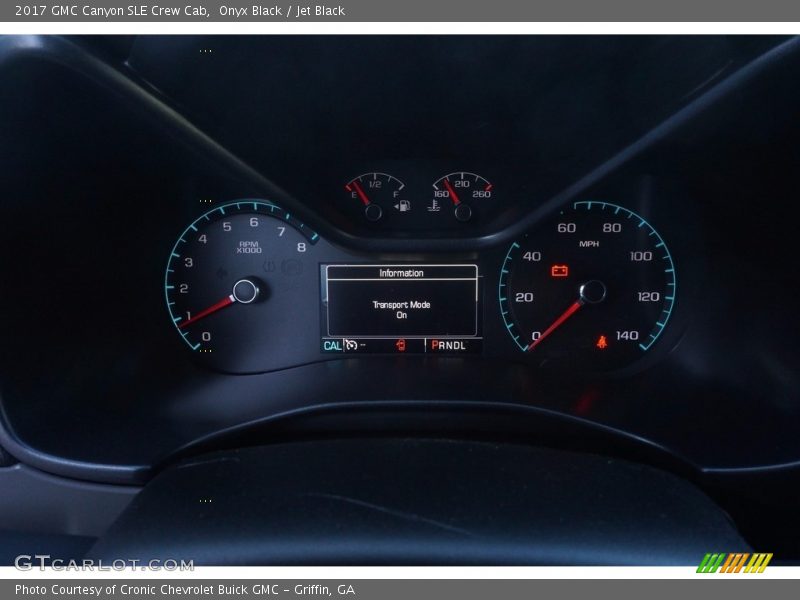This screenshot has width=800, height=600.
Task: Click the temperature gauge center hub
Action: pyautogui.click(x=463, y=212)
